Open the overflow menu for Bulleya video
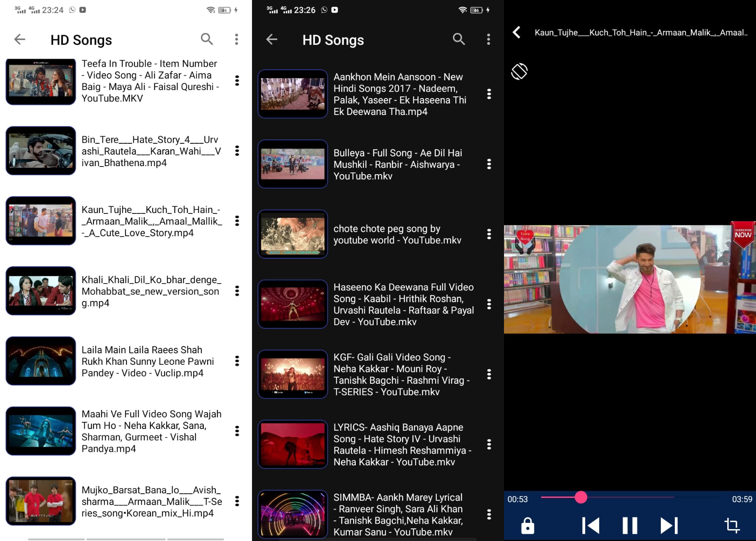 click(x=489, y=164)
